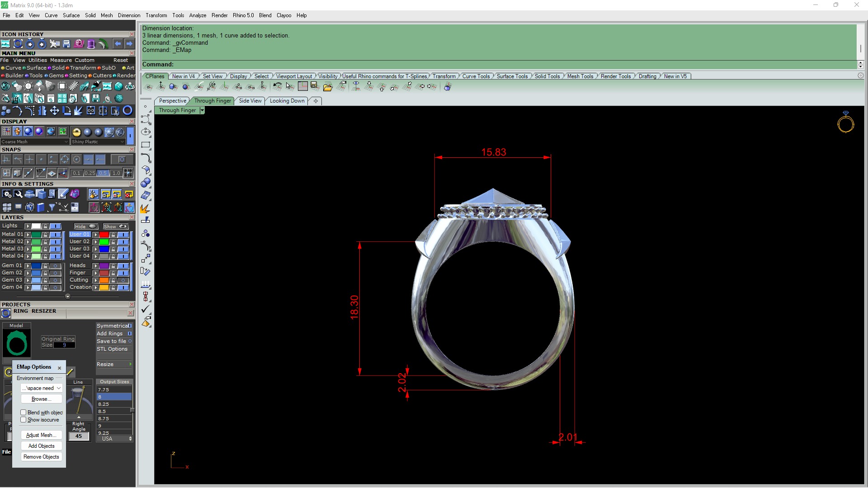Click the grid snap icon in Snaps panel
The image size is (868, 488).
tap(128, 173)
